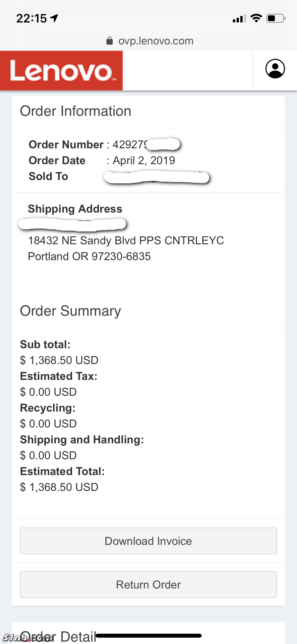
Task: Tap the battery indicator icon
Action: click(x=276, y=18)
